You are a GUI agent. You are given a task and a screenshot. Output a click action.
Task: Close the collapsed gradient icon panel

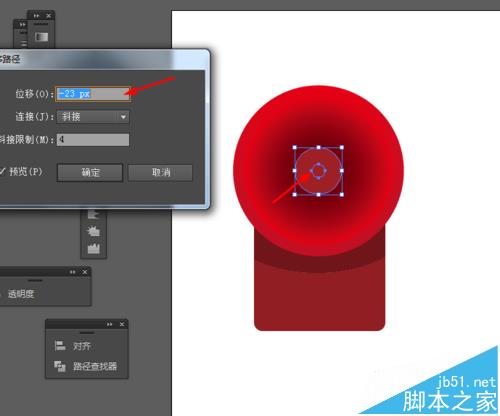pyautogui.click(x=49, y=16)
